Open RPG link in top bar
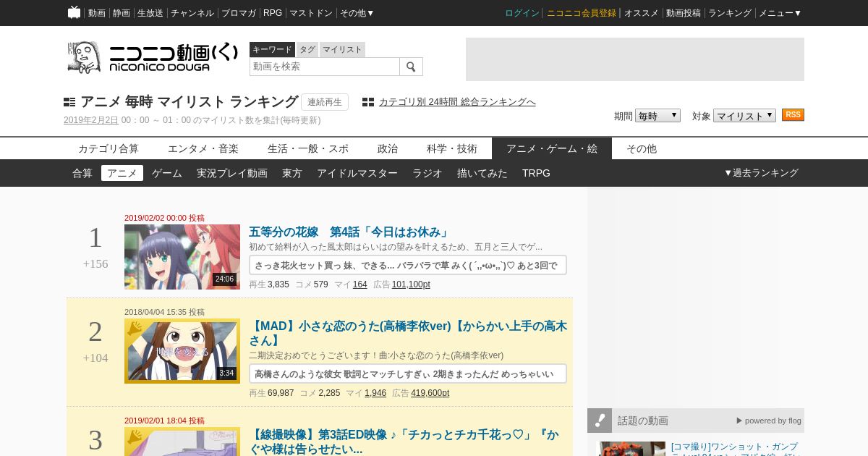This screenshot has height=456, width=868. [273, 13]
